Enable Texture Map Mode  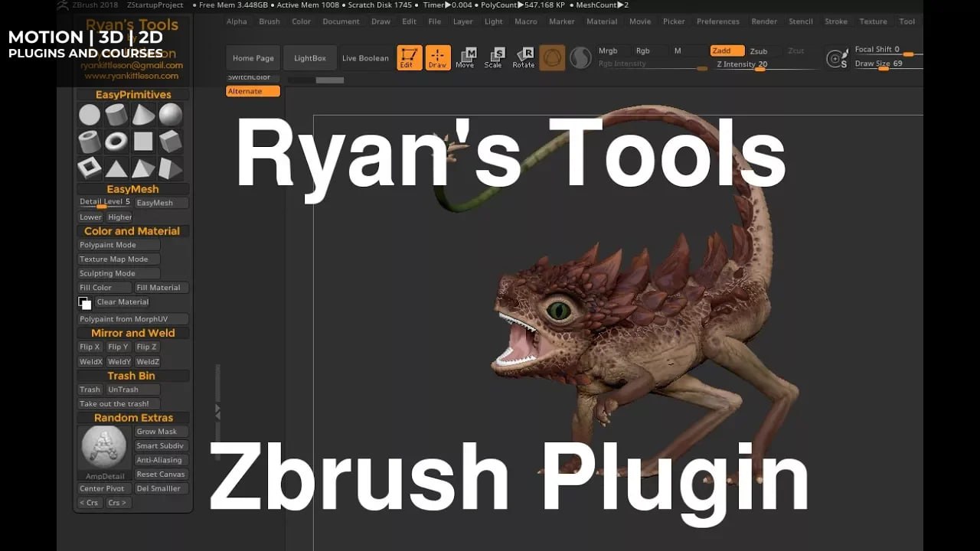[119, 259]
